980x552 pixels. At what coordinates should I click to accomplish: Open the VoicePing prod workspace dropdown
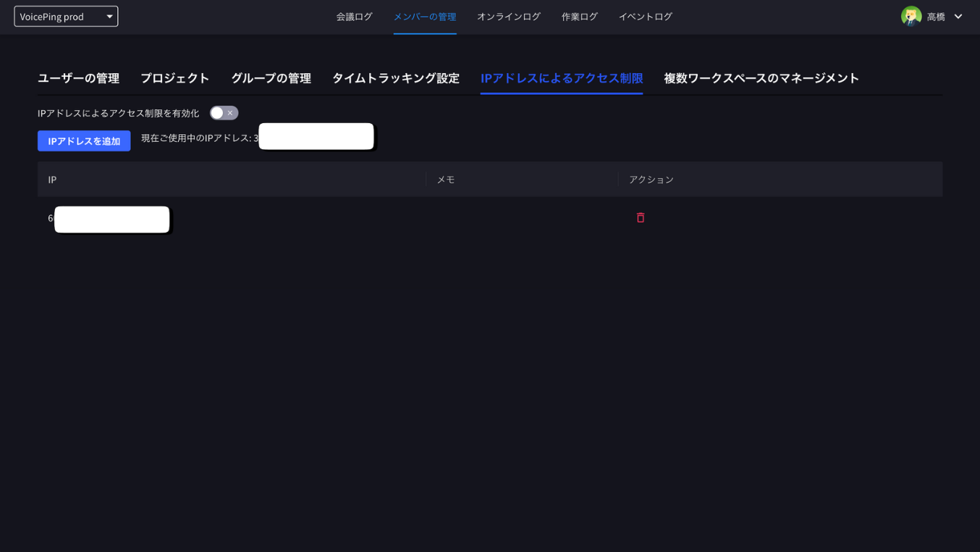65,15
